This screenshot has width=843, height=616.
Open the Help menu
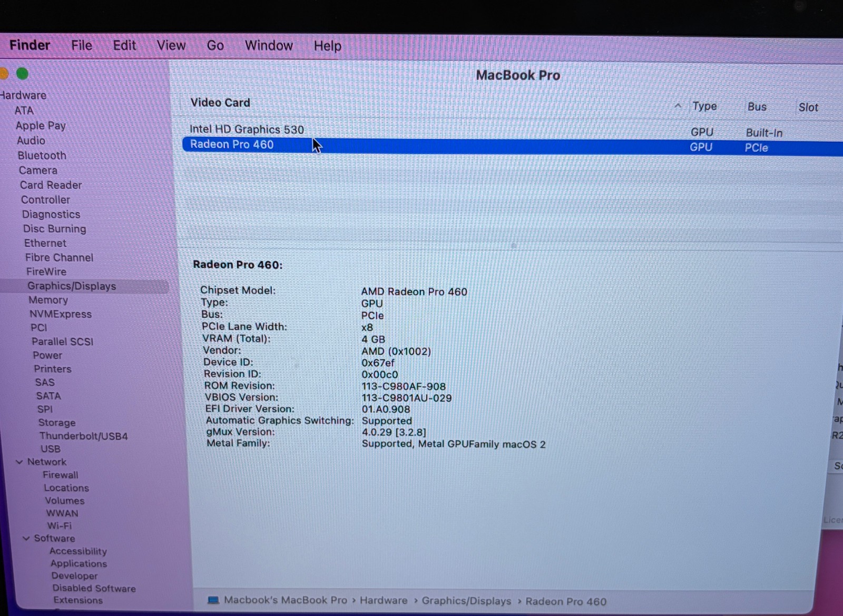point(327,46)
